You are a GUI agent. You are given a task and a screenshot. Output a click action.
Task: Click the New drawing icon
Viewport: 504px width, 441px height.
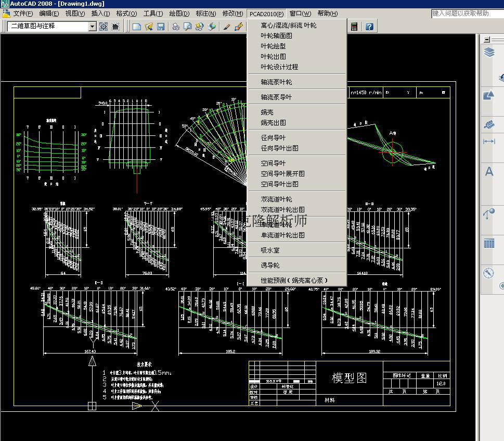[136, 26]
